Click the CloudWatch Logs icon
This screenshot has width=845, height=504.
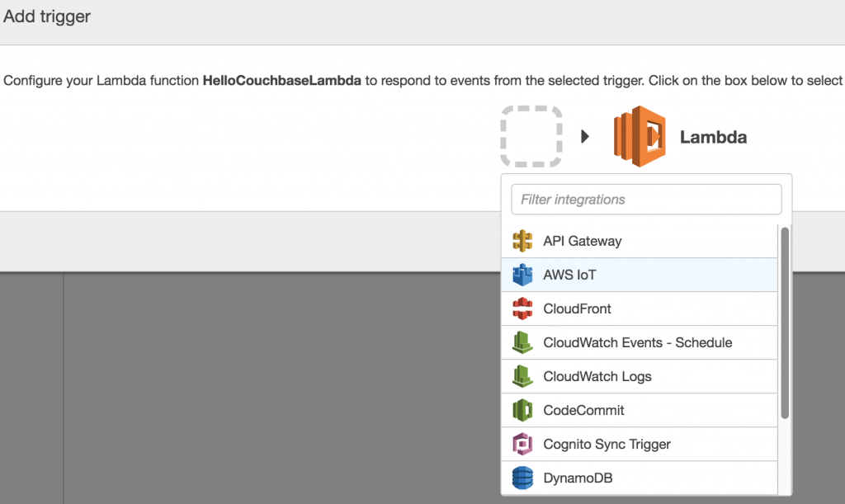pos(522,376)
